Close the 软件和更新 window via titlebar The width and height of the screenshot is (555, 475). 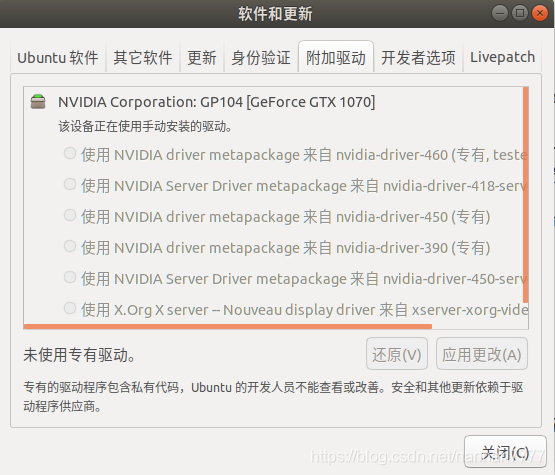540,13
